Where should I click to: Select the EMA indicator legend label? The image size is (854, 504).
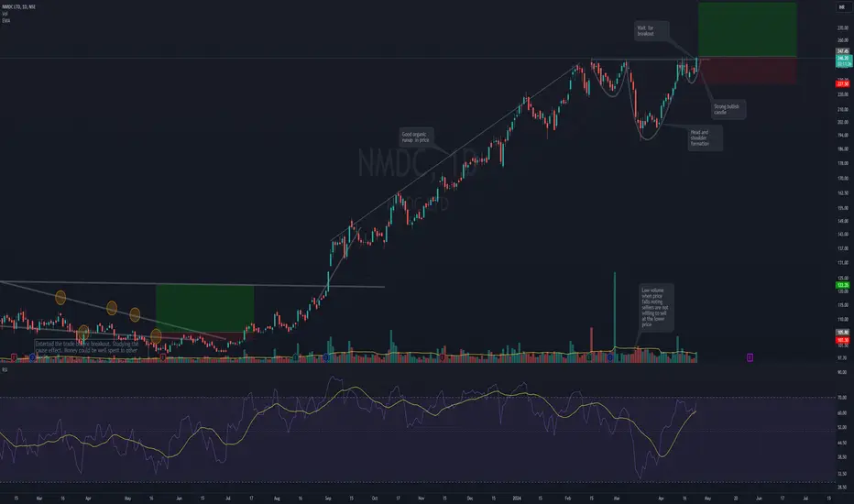pyautogui.click(x=6, y=21)
